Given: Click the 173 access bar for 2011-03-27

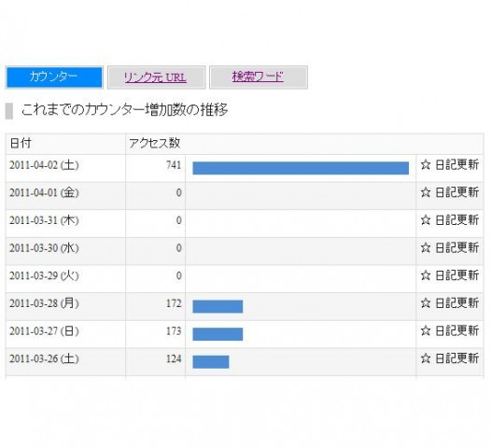Looking at the screenshot, I should click(x=217, y=334).
